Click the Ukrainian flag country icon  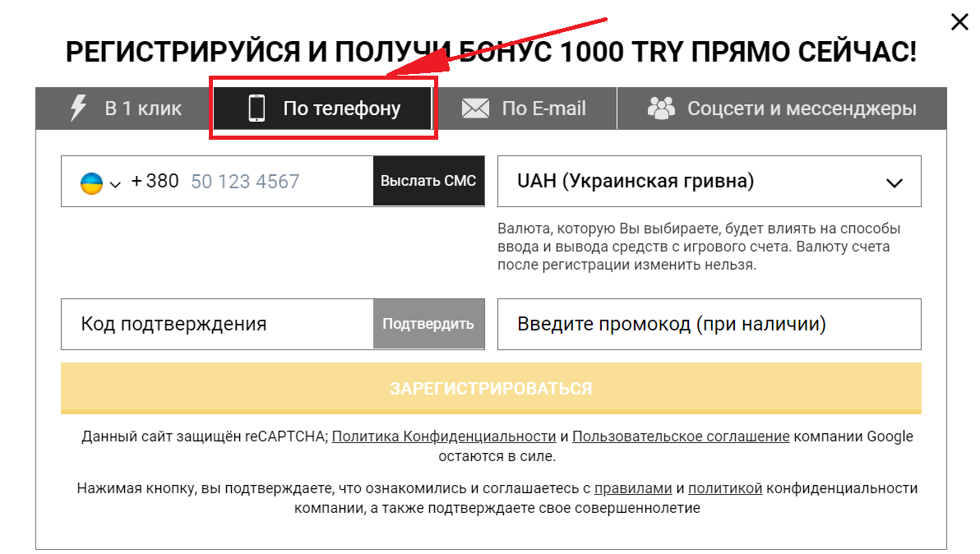(x=91, y=183)
